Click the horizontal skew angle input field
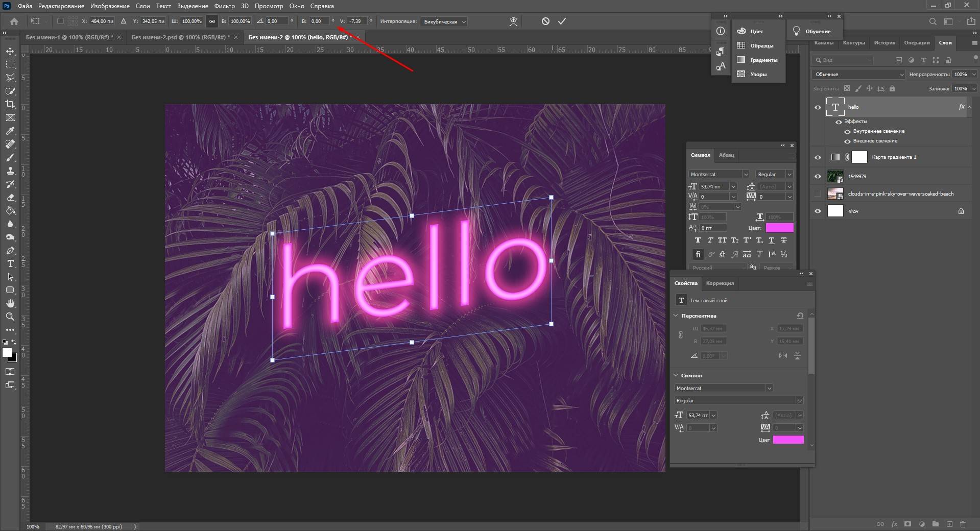980x531 pixels. [319, 21]
